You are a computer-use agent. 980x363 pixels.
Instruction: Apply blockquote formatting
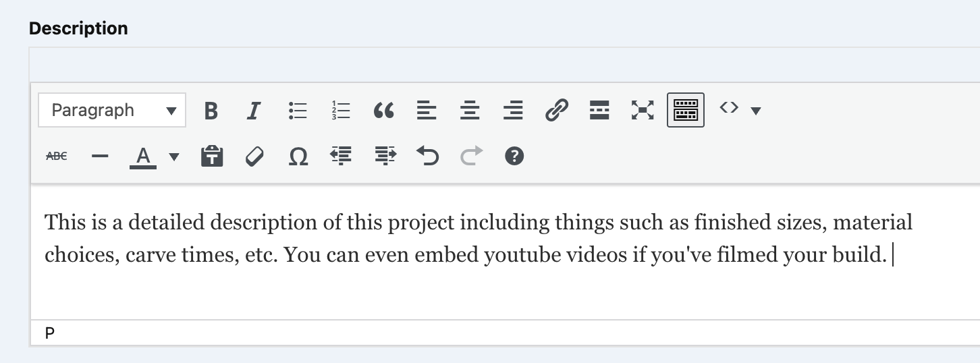[383, 110]
